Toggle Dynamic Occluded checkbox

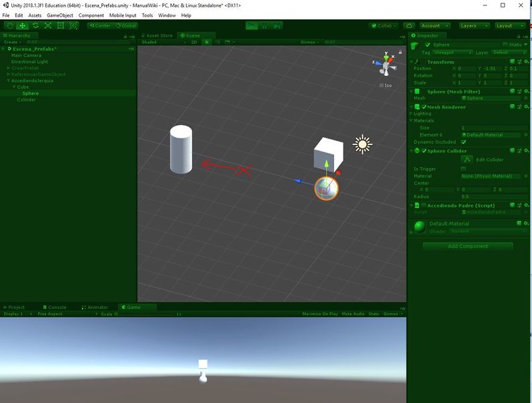tap(464, 142)
